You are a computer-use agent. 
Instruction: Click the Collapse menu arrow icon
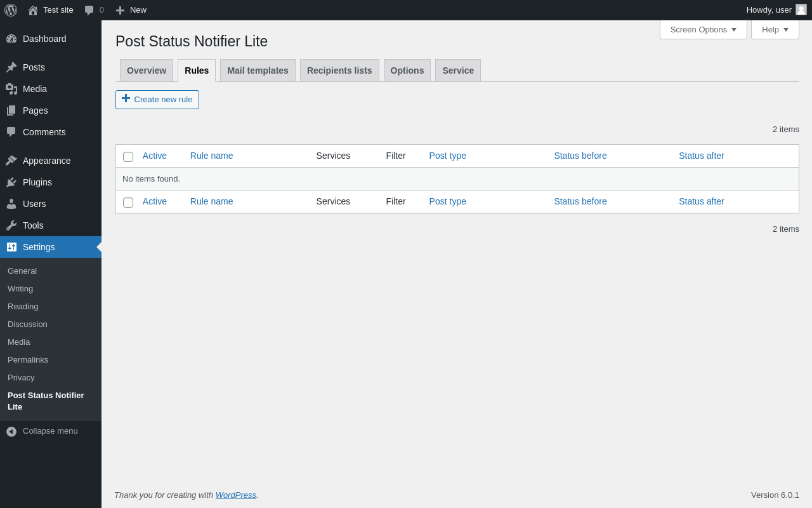point(11,431)
